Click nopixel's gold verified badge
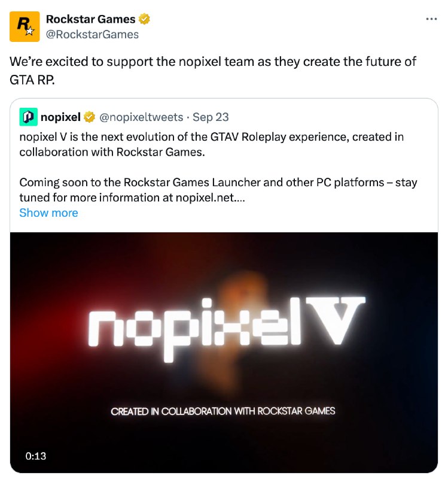The height and width of the screenshot is (479, 448). 90,116
